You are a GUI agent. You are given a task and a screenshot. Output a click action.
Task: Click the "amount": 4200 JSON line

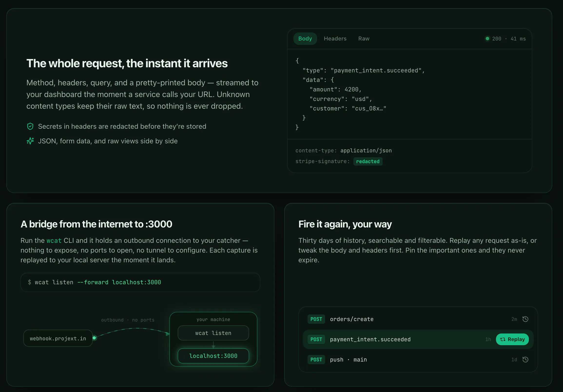coord(335,89)
